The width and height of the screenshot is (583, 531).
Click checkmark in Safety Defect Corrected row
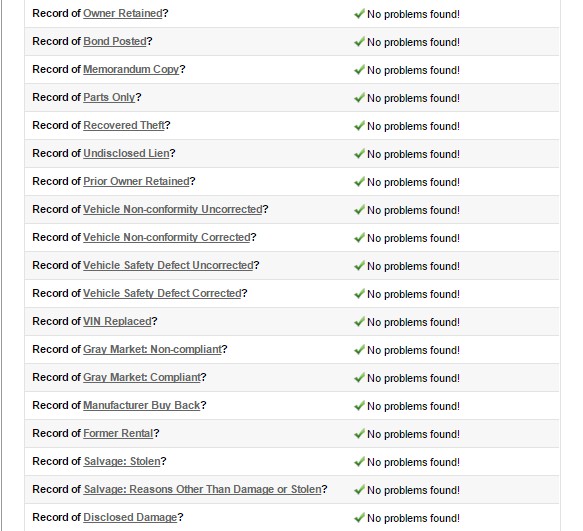coord(359,294)
